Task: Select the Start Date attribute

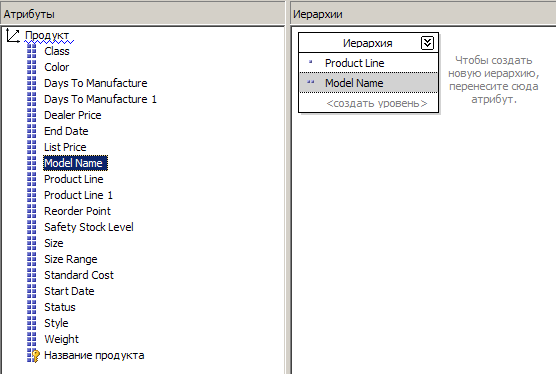Action: click(69, 291)
